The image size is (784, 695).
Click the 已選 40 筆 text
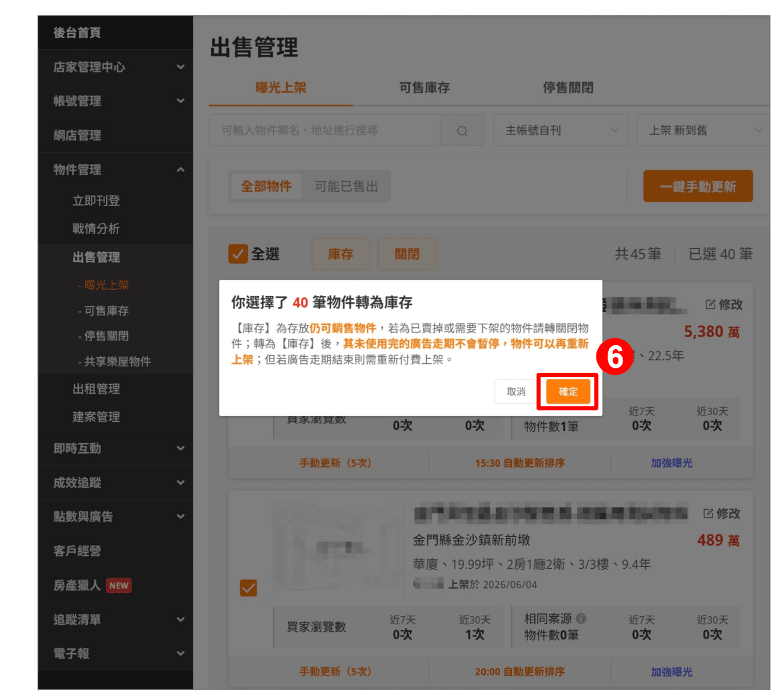[721, 254]
